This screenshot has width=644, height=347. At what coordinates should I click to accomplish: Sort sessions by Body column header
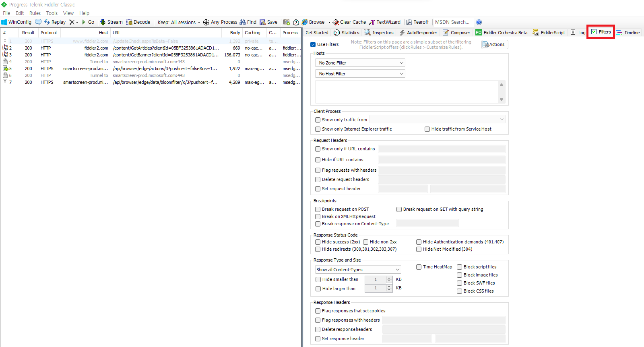(x=232, y=33)
